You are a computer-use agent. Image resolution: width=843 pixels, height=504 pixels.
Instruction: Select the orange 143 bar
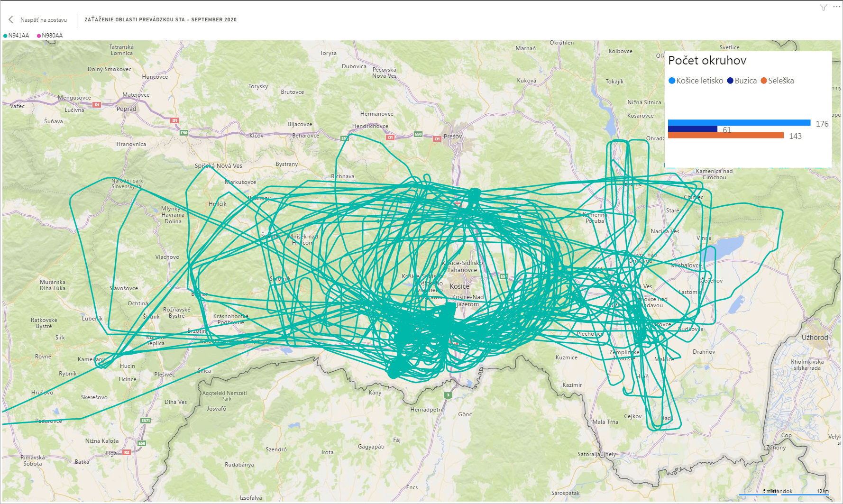[725, 136]
